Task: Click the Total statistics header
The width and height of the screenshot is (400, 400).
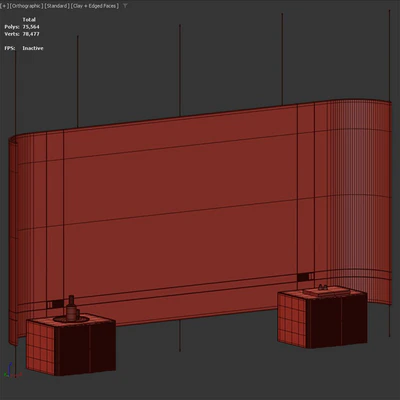Action: tap(29, 19)
